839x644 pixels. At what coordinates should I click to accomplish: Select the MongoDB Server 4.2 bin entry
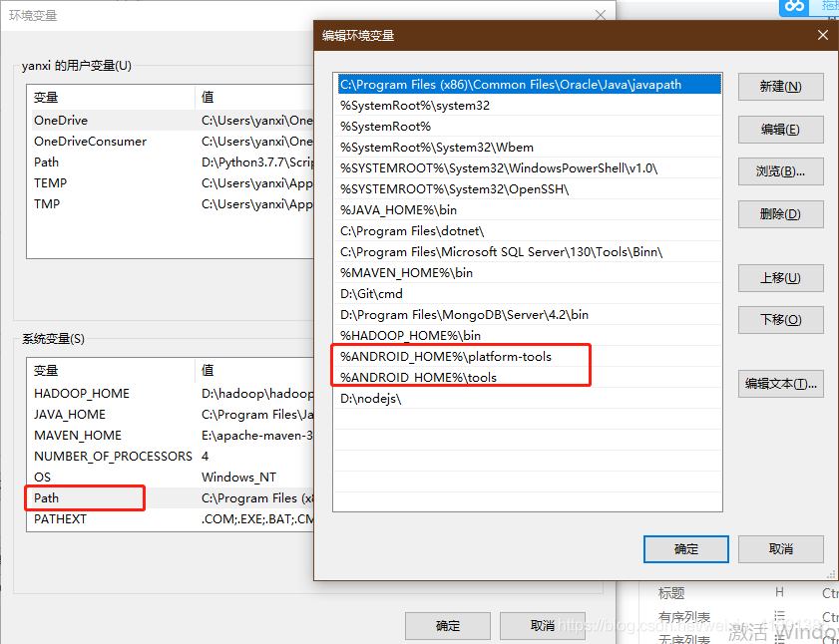point(528,314)
